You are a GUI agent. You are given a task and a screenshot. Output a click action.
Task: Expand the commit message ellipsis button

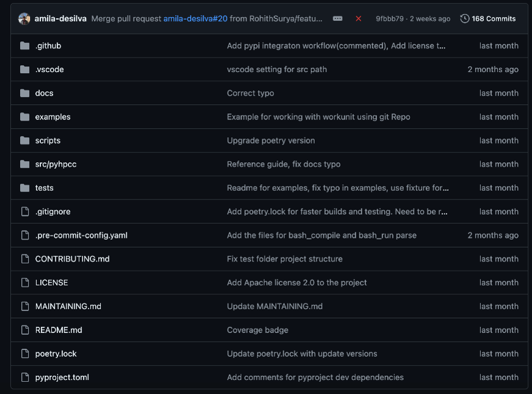337,19
